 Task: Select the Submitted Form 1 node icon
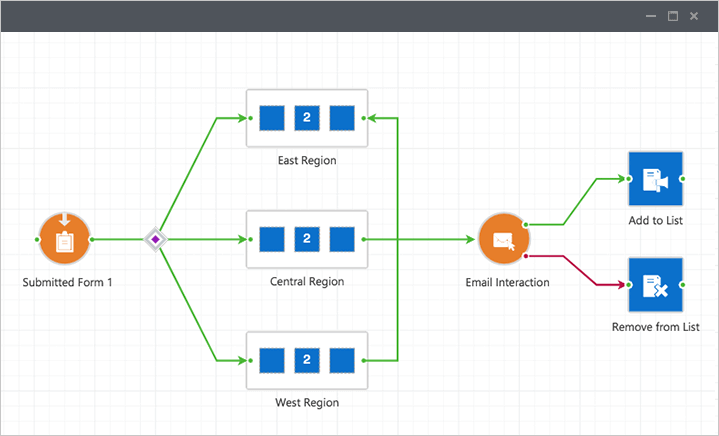point(64,239)
